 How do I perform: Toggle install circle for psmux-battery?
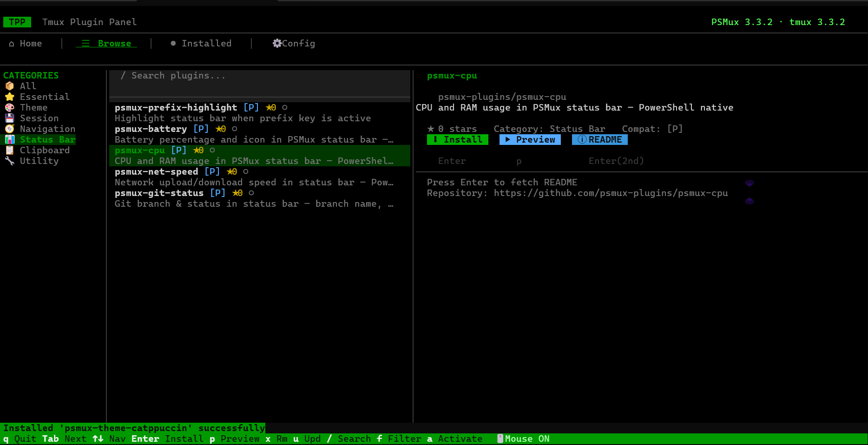click(235, 129)
